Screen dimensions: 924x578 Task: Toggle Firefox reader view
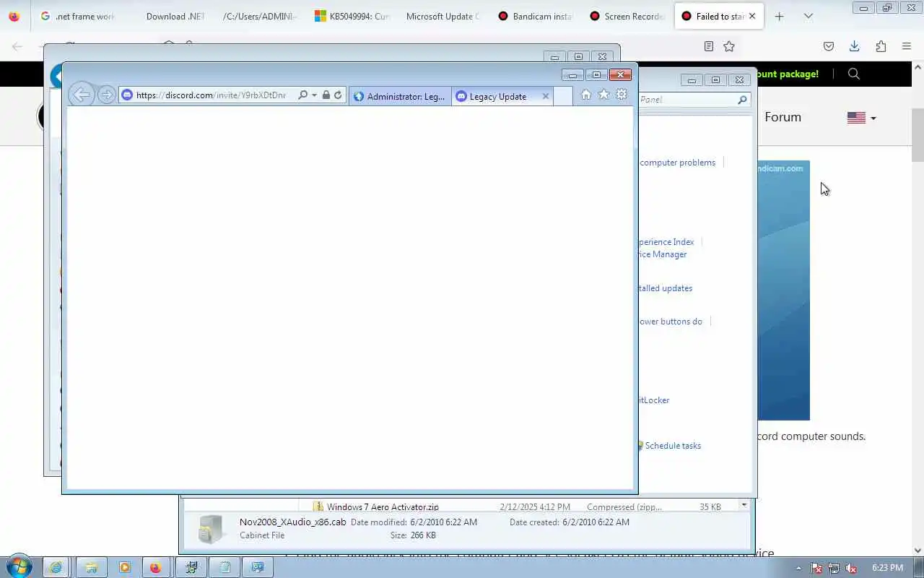coord(709,46)
